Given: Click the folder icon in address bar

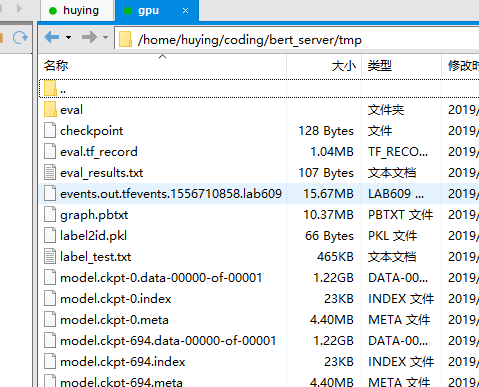Looking at the screenshot, I should click(x=125, y=39).
